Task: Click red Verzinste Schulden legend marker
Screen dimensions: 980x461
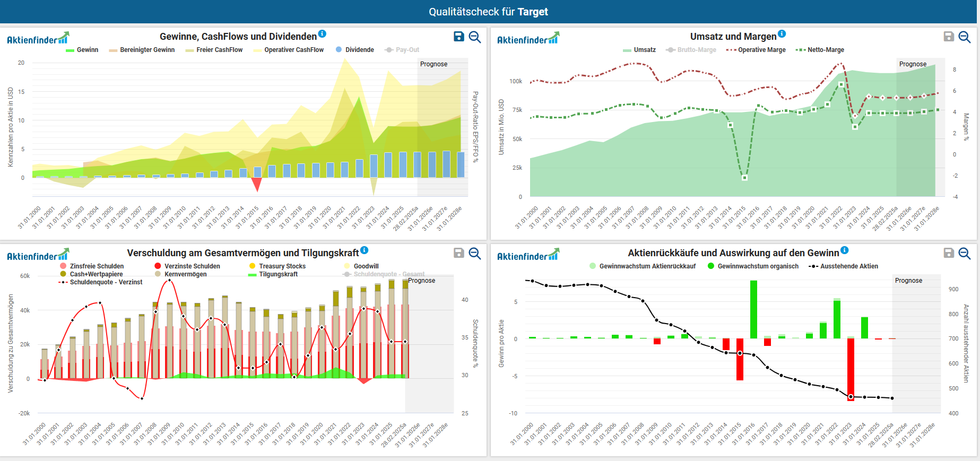Action: [158, 266]
